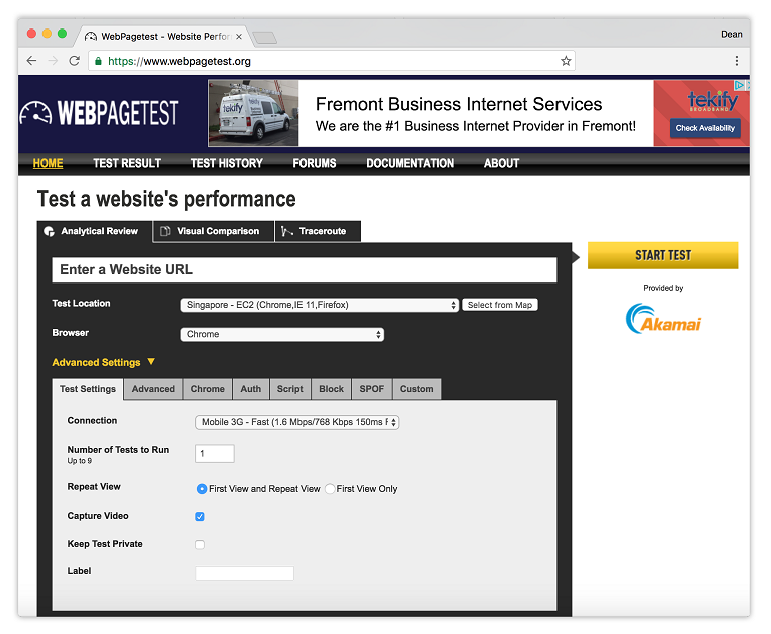Screen dimensions: 771x634
Task: Open the Connection speed dropdown
Action: pyautogui.click(x=297, y=423)
